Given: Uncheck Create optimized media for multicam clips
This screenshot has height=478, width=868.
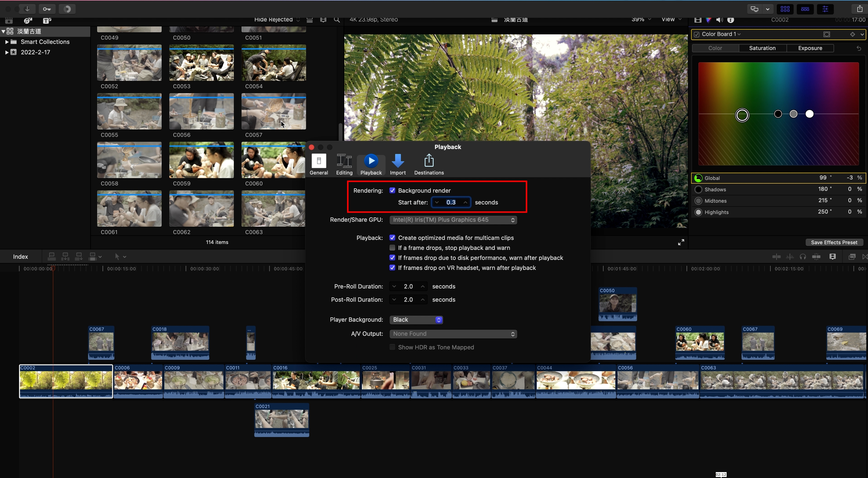Looking at the screenshot, I should [x=392, y=238].
